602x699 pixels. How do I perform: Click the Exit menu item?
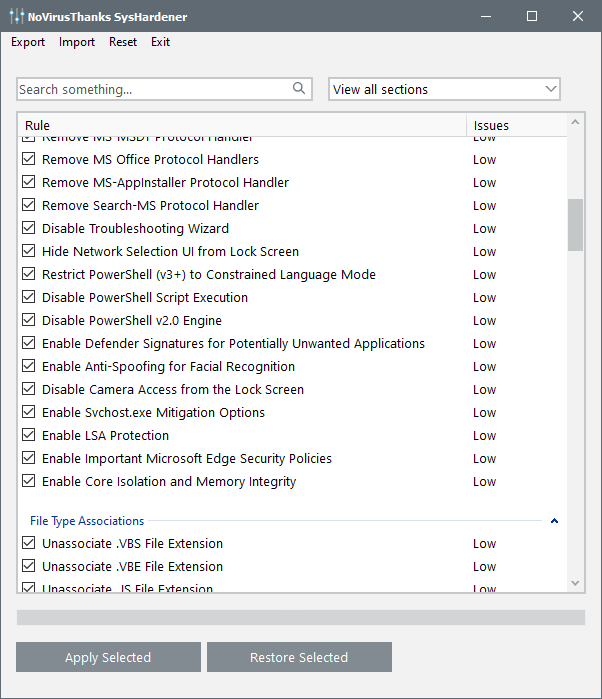[160, 42]
